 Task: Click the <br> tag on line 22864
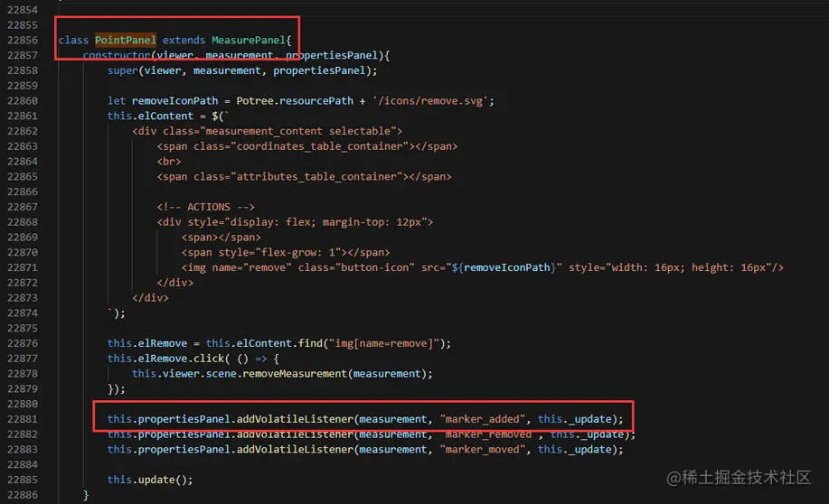click(x=169, y=162)
